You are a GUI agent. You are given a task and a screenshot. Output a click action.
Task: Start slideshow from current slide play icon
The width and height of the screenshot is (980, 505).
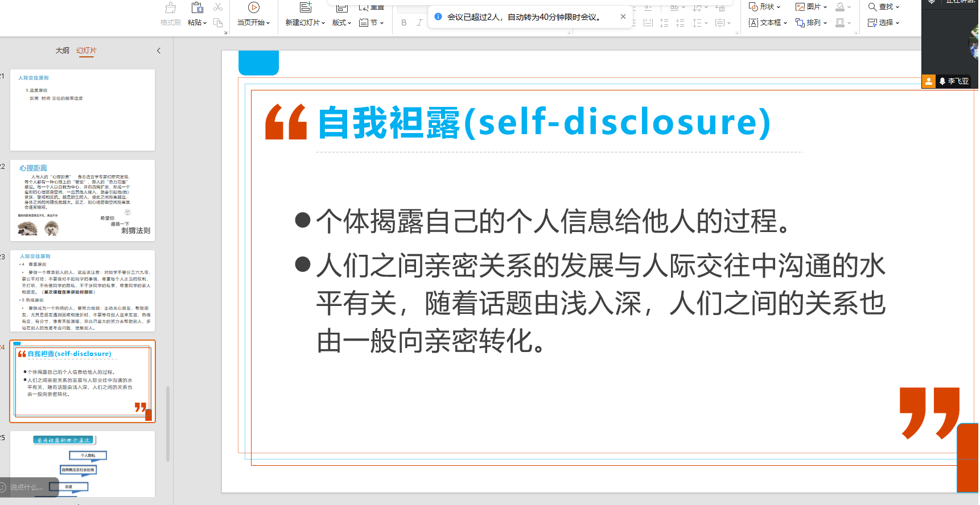tap(254, 8)
